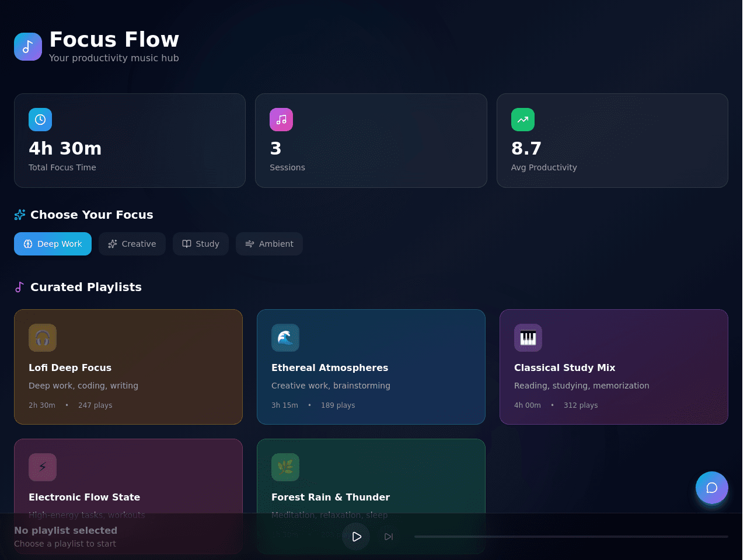747x560 pixels.
Task: Click the lightning bolt icon on Electronic Flow State
Action: [x=43, y=467]
